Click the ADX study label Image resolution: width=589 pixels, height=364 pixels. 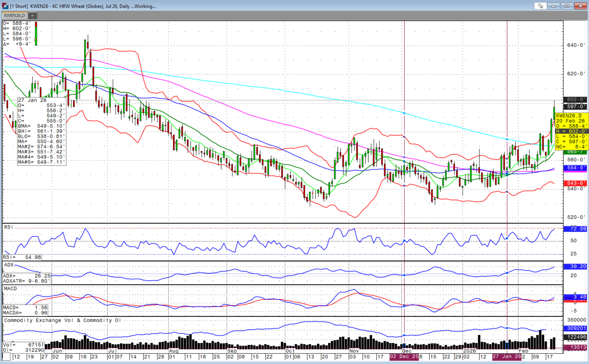(9, 265)
